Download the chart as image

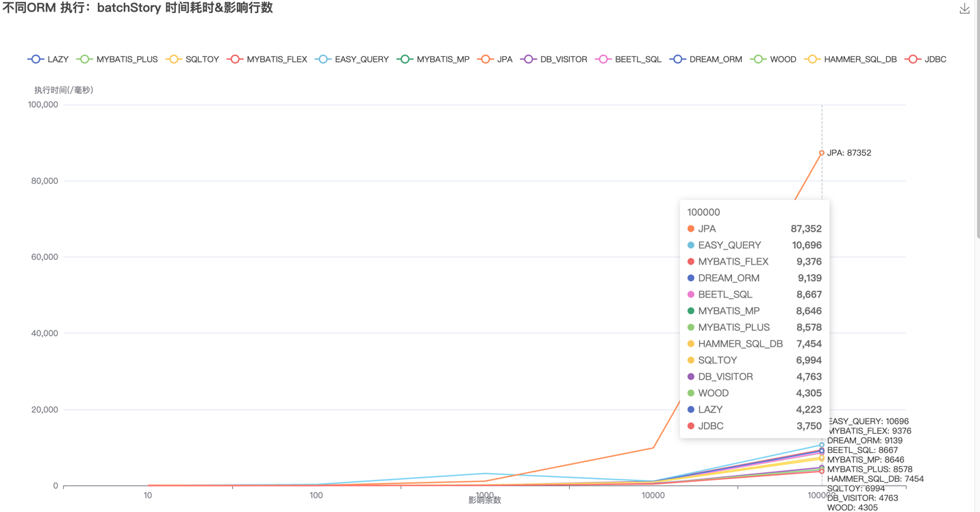point(964,8)
